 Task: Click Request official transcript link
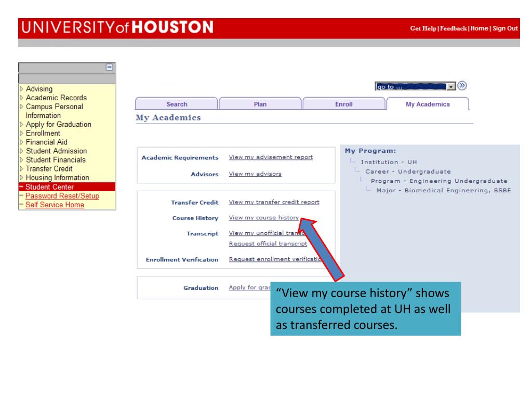click(x=268, y=244)
